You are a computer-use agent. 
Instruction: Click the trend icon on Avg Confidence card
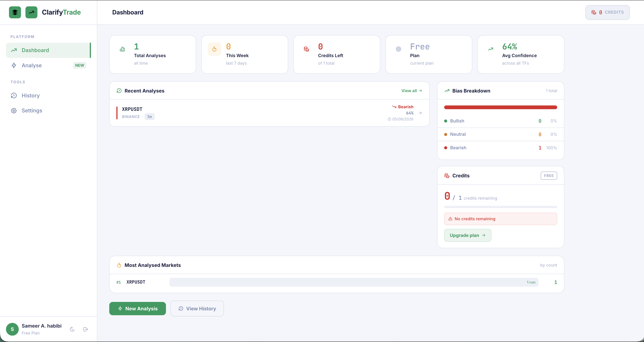491,49
